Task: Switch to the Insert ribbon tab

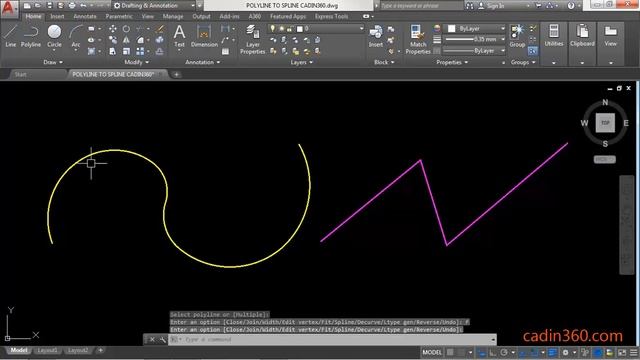Action: [57, 16]
